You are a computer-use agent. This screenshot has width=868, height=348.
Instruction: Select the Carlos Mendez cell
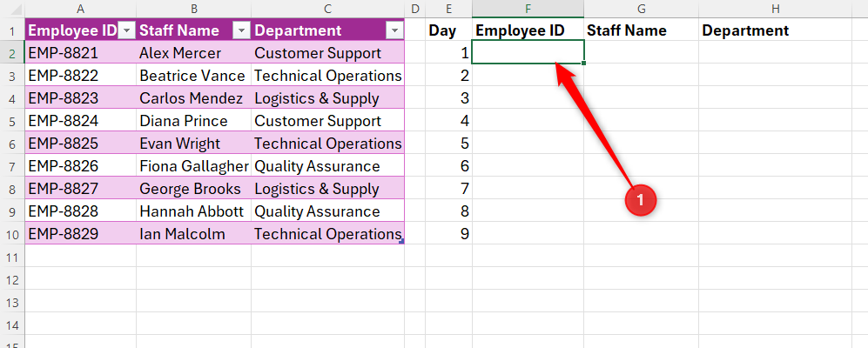(194, 98)
